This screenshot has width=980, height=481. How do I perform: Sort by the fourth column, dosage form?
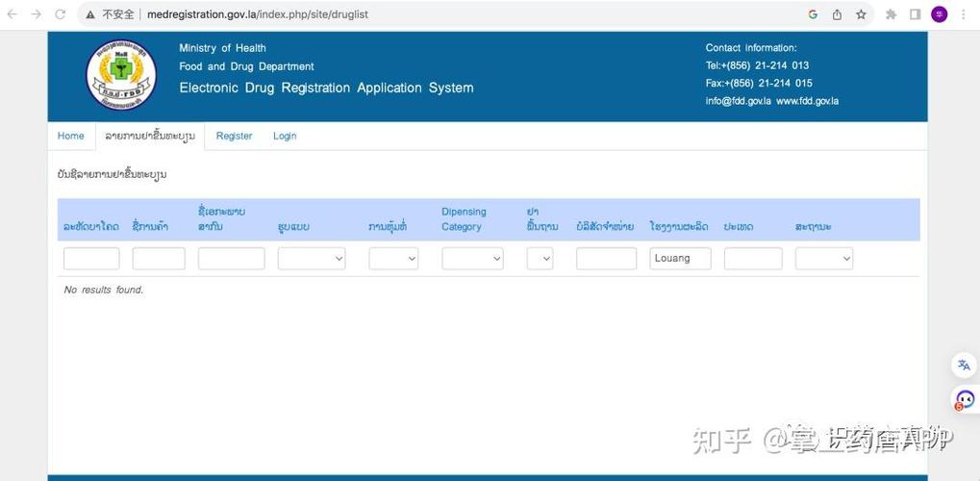[x=293, y=226]
